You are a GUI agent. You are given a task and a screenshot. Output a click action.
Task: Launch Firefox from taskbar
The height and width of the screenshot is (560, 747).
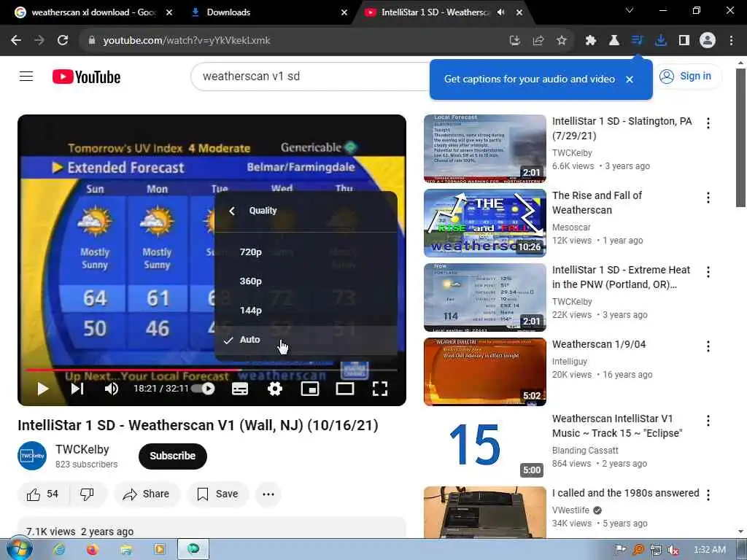(x=93, y=550)
